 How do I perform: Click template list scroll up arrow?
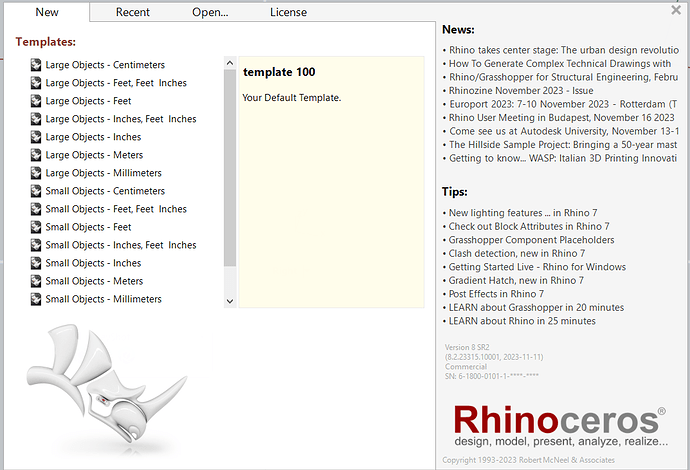230,63
